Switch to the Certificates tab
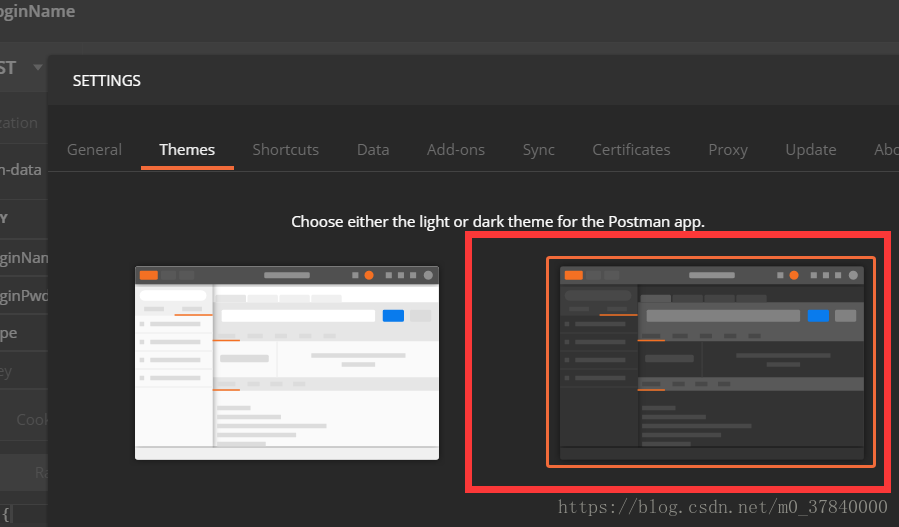899x527 pixels. pyautogui.click(x=631, y=150)
